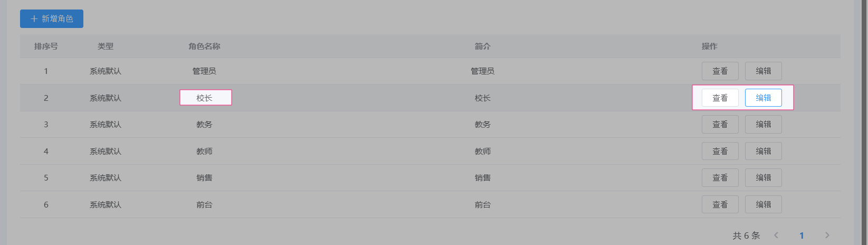The height and width of the screenshot is (245, 868).
Task: Click the 角色名称 column header
Action: 204,46
